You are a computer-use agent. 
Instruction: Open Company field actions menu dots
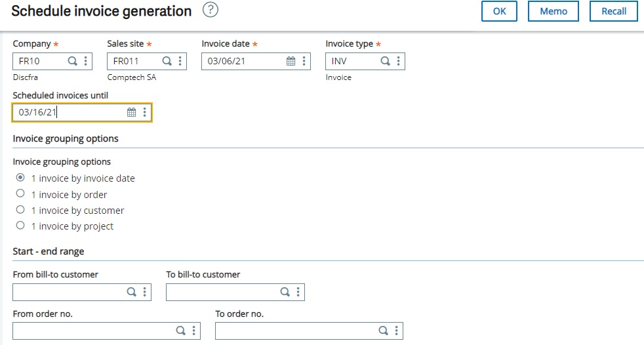(x=85, y=61)
